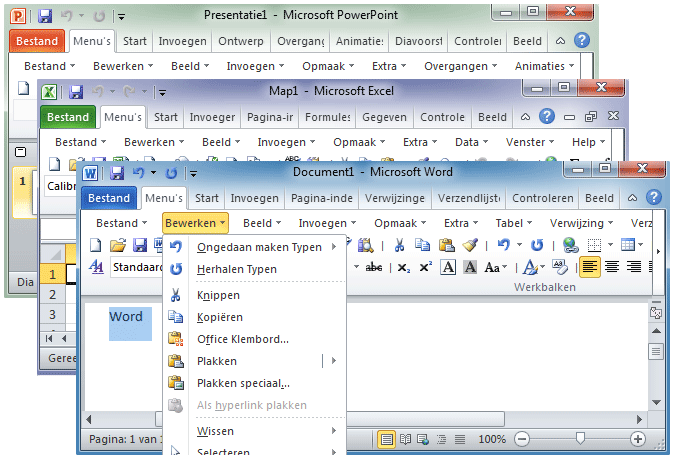Click the Cut scissors icon in Word toolbar
Viewport: 680px width, 460px height.
(399, 245)
